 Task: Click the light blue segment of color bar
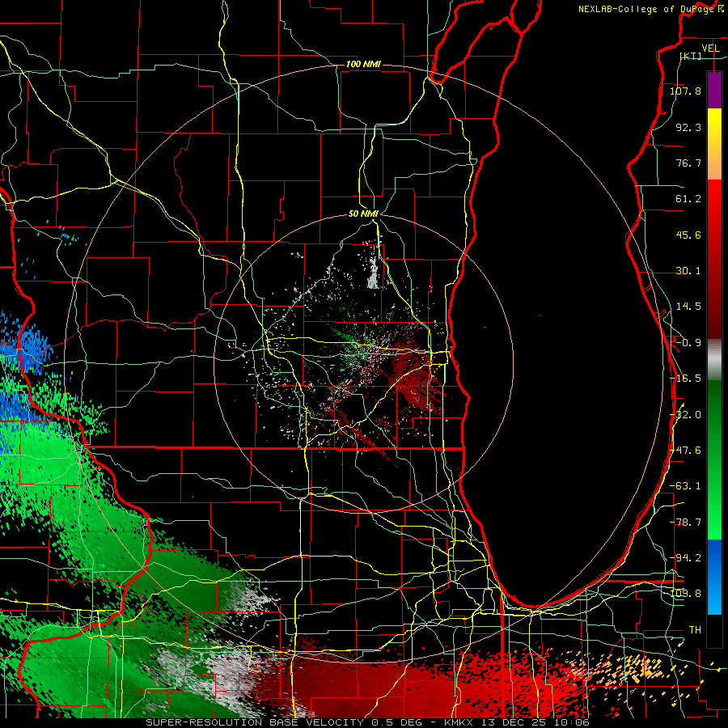coord(714,595)
